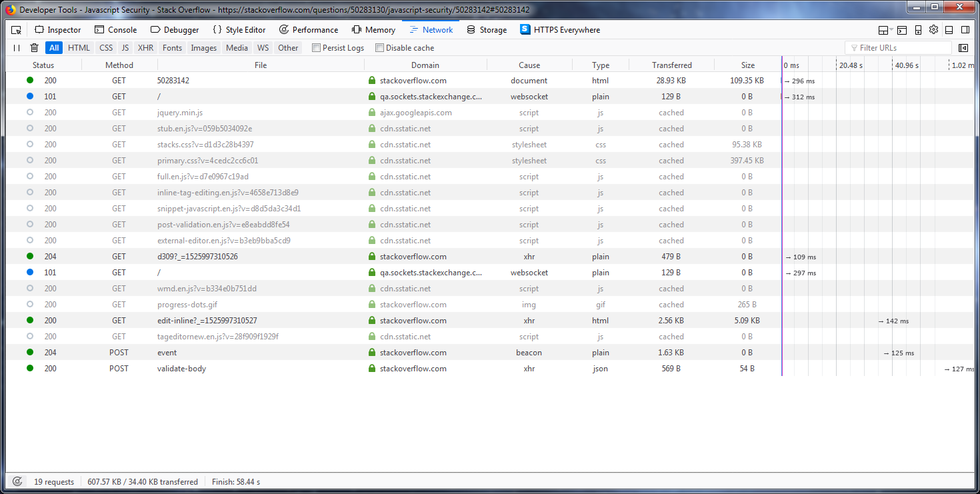
Task: Switch to the Performance tab
Action: (x=309, y=30)
